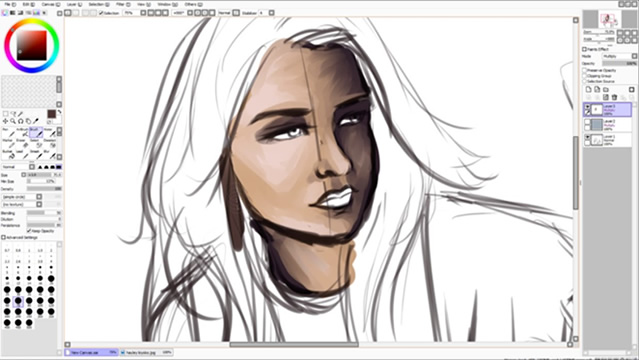Enable Selection Source checkbox
This screenshot has width=639, height=360.
point(584,81)
